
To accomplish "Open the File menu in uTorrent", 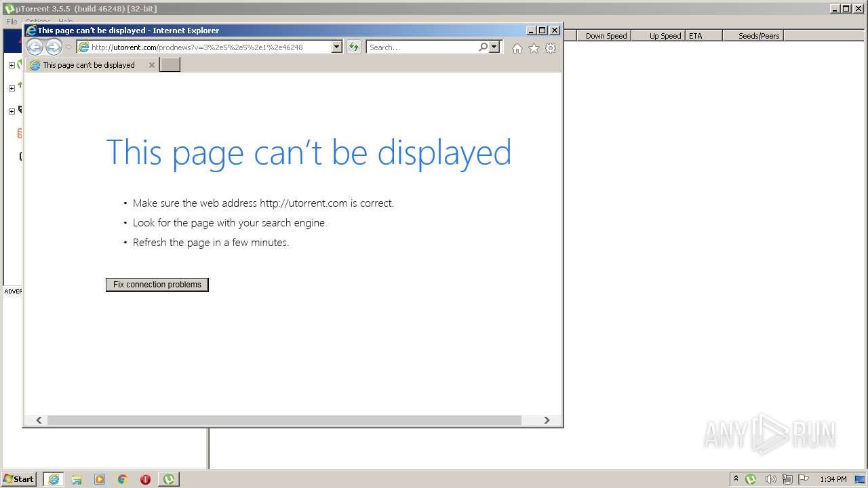I will click(12, 22).
